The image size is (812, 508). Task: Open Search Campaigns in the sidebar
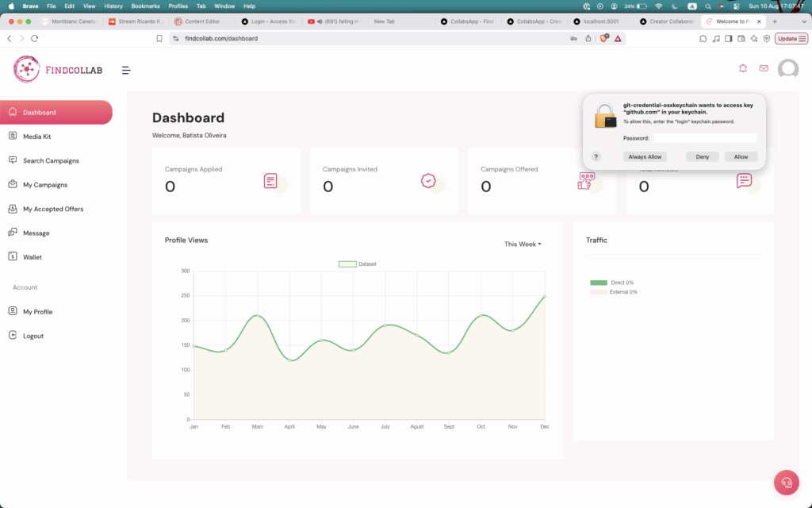pos(51,160)
